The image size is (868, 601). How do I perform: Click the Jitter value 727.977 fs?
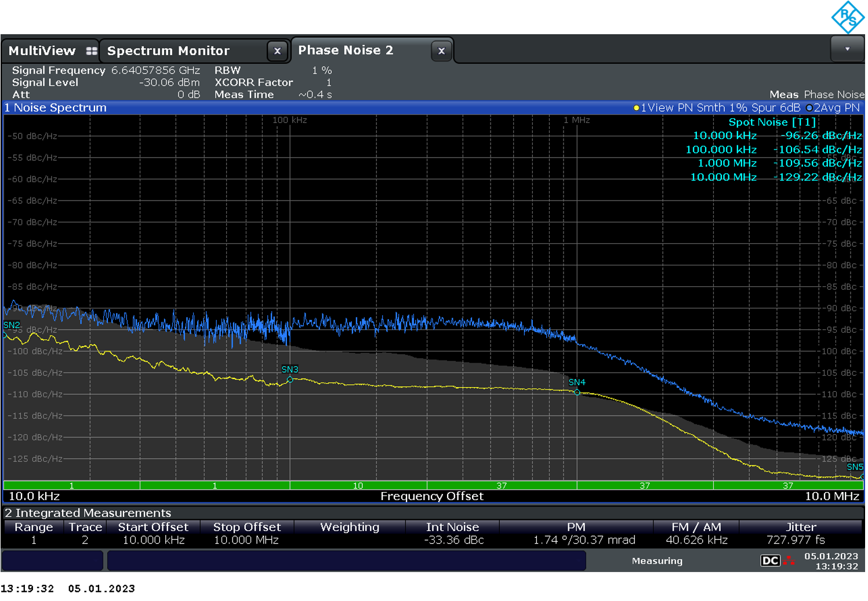pos(796,540)
